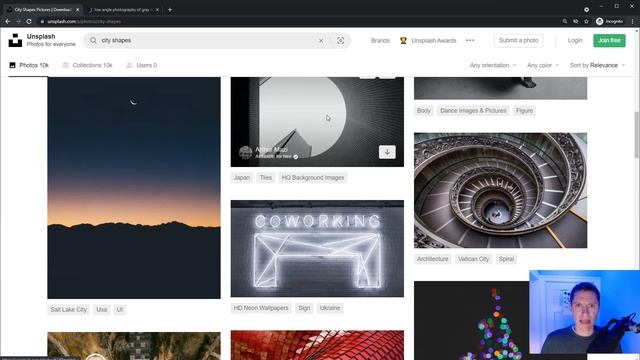Open the browser zoom icon
Image resolution: width=640 pixels, height=360 pixels.
coord(565,21)
